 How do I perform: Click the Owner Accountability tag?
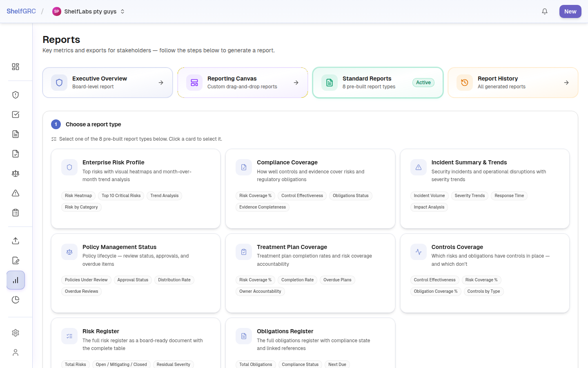coord(260,292)
